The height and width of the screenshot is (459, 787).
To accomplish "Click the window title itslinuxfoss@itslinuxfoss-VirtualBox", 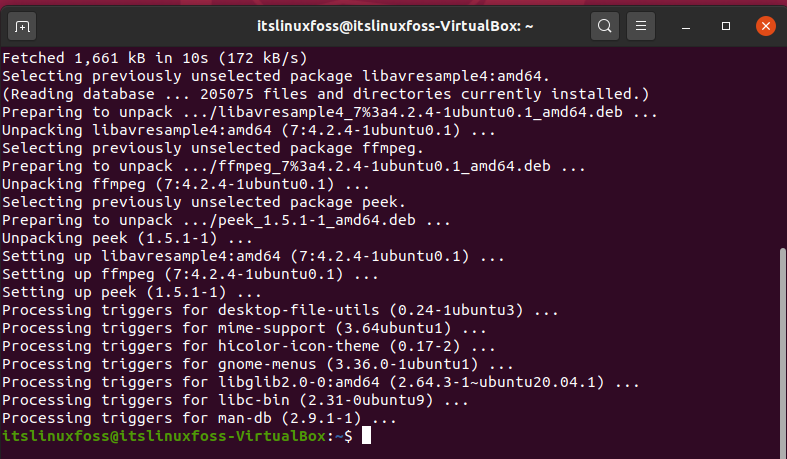I will coord(395,26).
